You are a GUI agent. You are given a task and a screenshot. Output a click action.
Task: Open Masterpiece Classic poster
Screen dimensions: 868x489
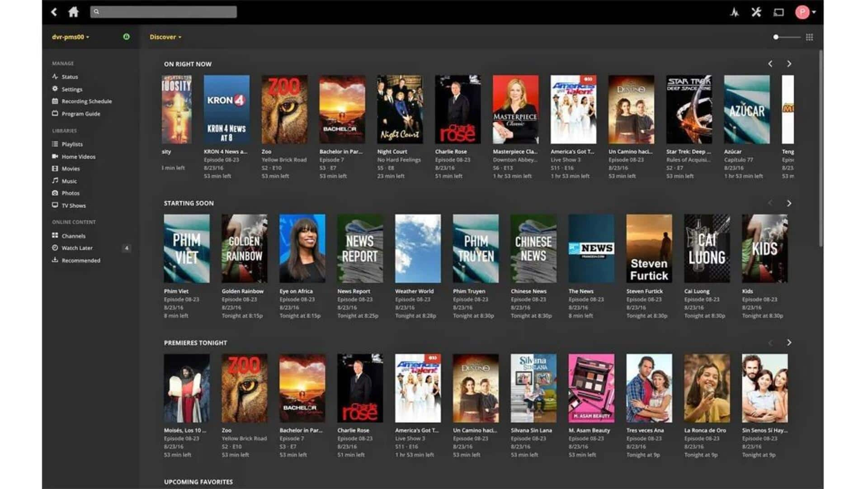pos(516,109)
